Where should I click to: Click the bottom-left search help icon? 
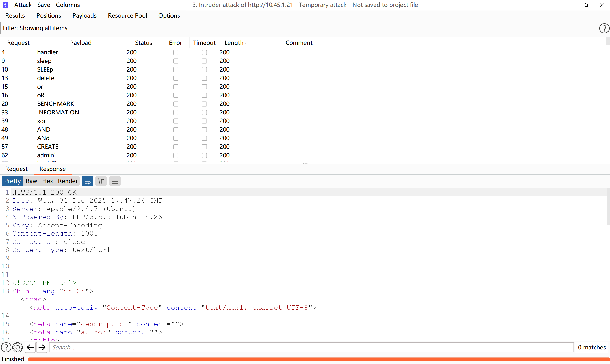click(6, 347)
